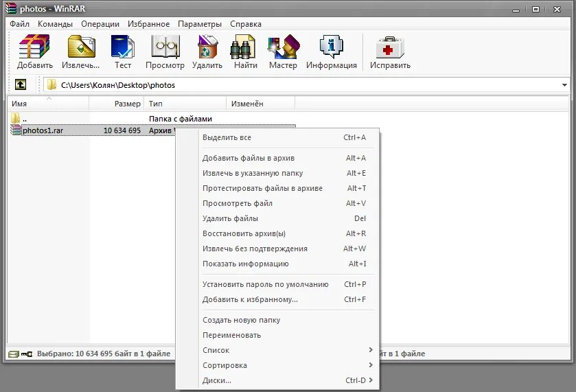Click the key password icon in status bar

(27, 354)
